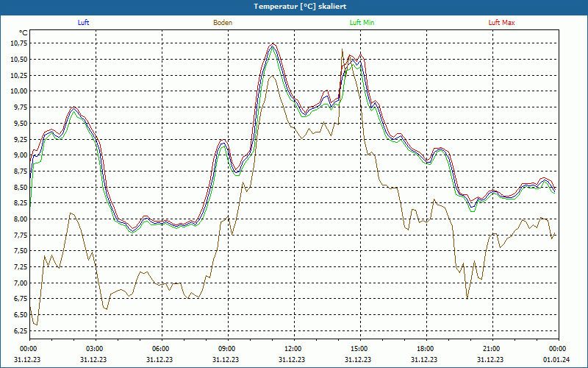Click the 03:00 time axis label

click(x=96, y=349)
